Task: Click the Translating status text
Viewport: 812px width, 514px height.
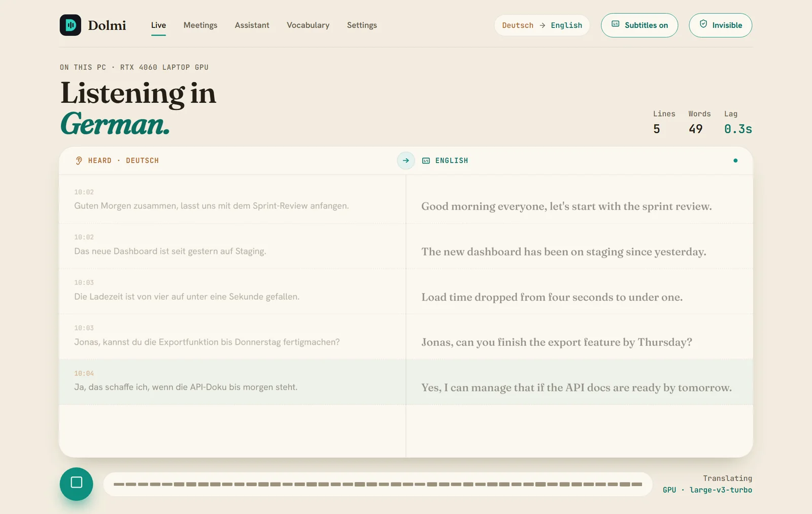Action: [x=727, y=478]
